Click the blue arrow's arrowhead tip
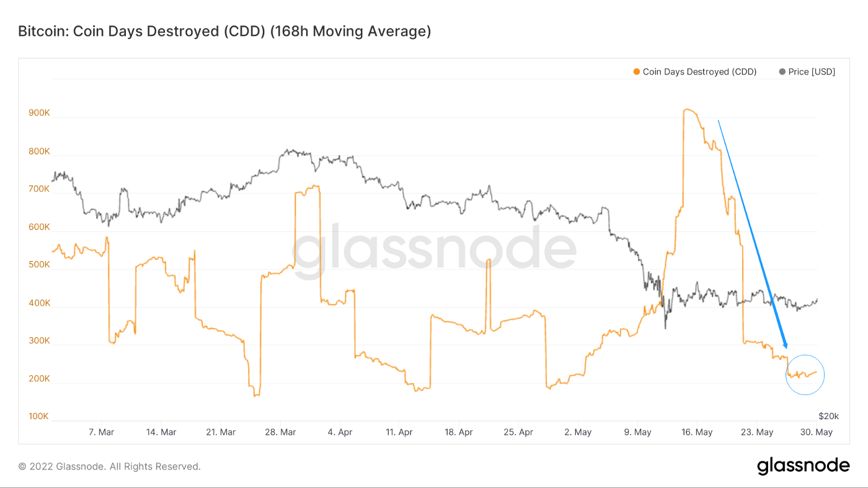Viewport: 868px width, 488px height. (x=786, y=348)
